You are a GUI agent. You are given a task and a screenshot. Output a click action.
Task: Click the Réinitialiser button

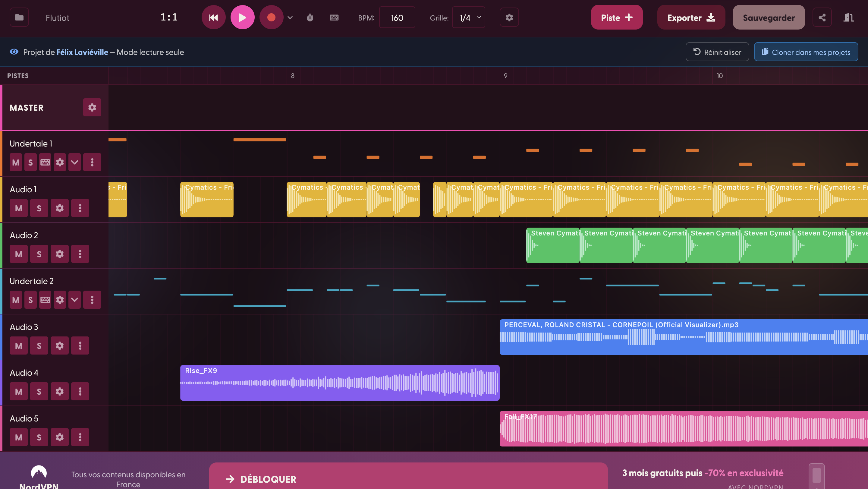[x=717, y=52]
